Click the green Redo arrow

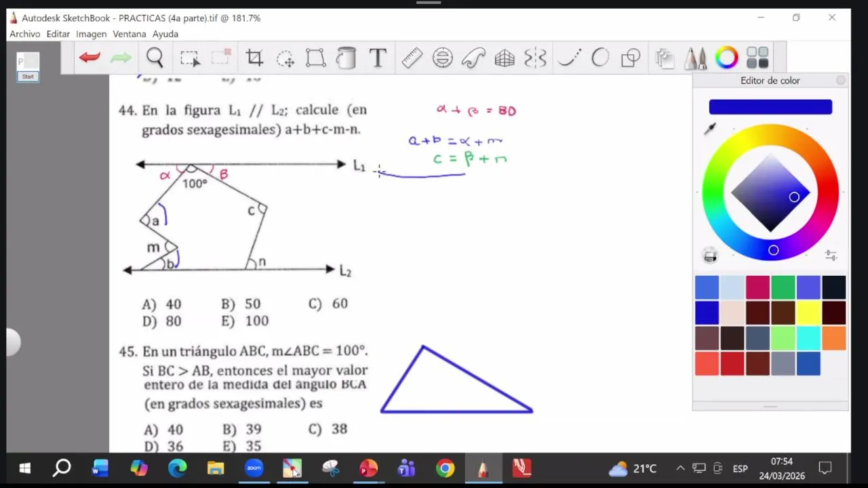pos(121,58)
